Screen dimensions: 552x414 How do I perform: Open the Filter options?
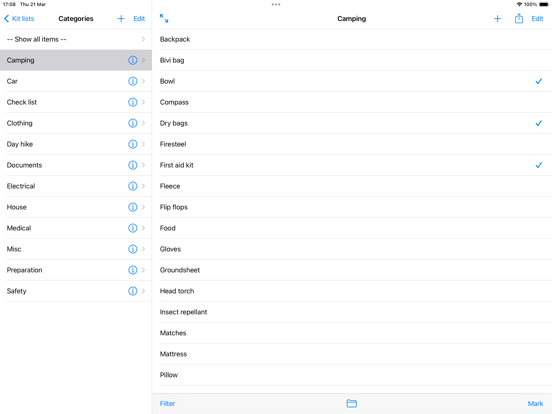click(x=167, y=403)
